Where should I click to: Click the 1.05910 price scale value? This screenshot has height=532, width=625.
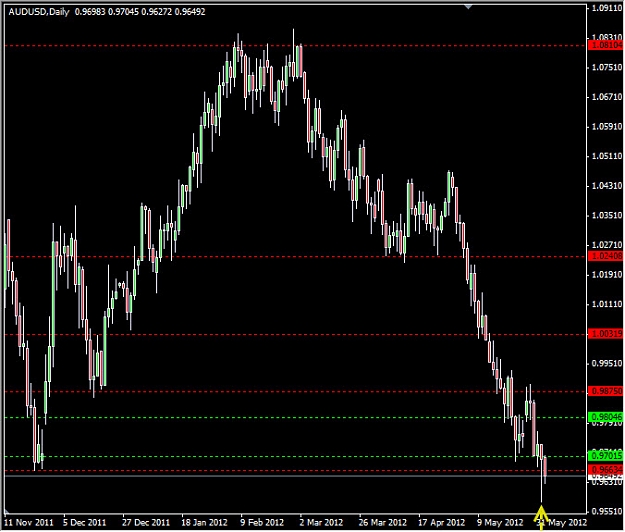(607, 127)
